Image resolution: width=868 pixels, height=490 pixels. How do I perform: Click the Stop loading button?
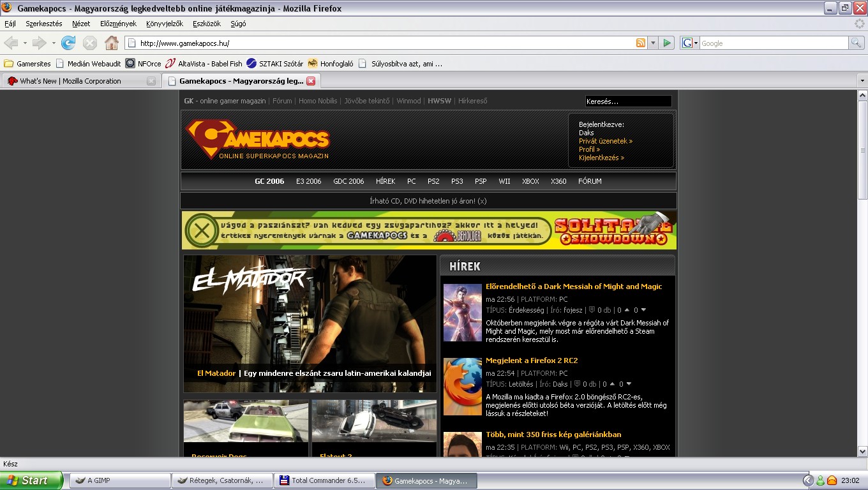tap(90, 43)
